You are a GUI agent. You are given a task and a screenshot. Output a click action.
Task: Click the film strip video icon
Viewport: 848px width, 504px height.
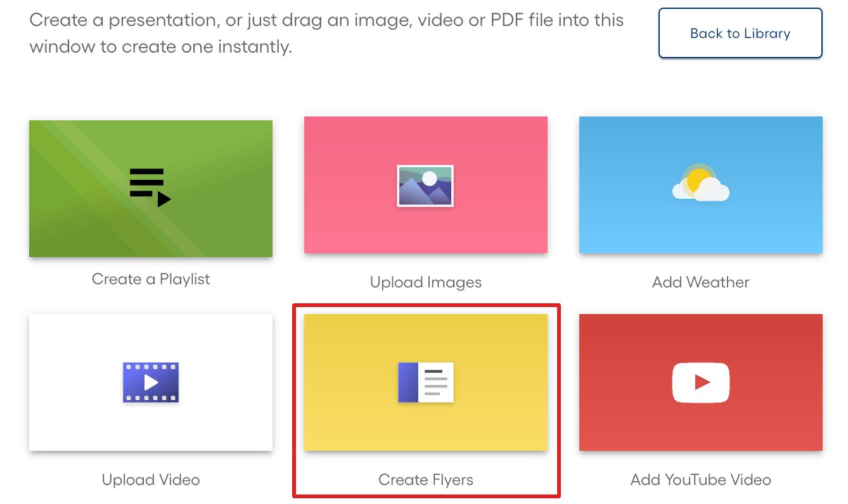click(150, 382)
